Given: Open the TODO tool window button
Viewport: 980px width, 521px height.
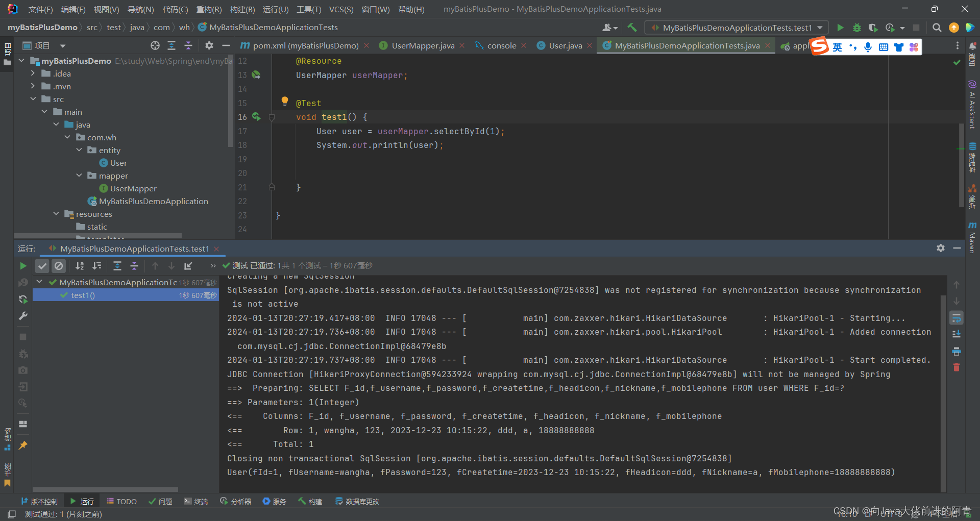Looking at the screenshot, I should pos(121,502).
